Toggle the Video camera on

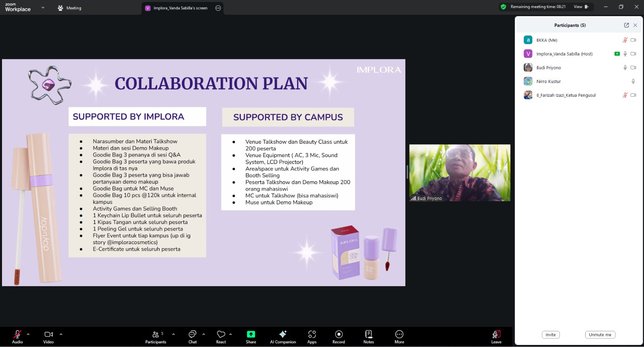(x=48, y=337)
